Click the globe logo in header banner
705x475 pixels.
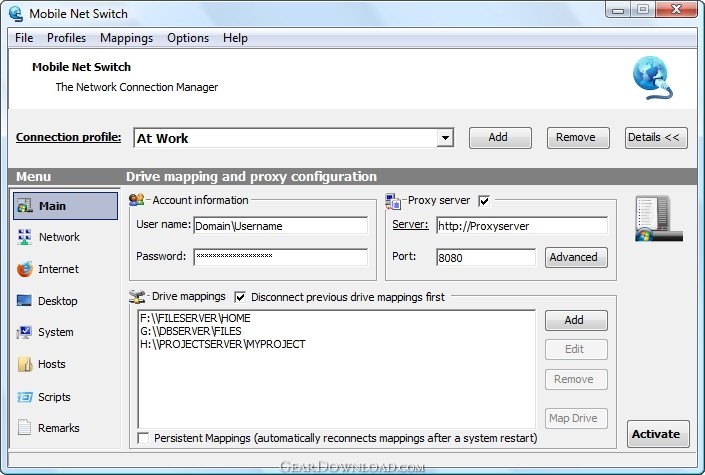652,78
